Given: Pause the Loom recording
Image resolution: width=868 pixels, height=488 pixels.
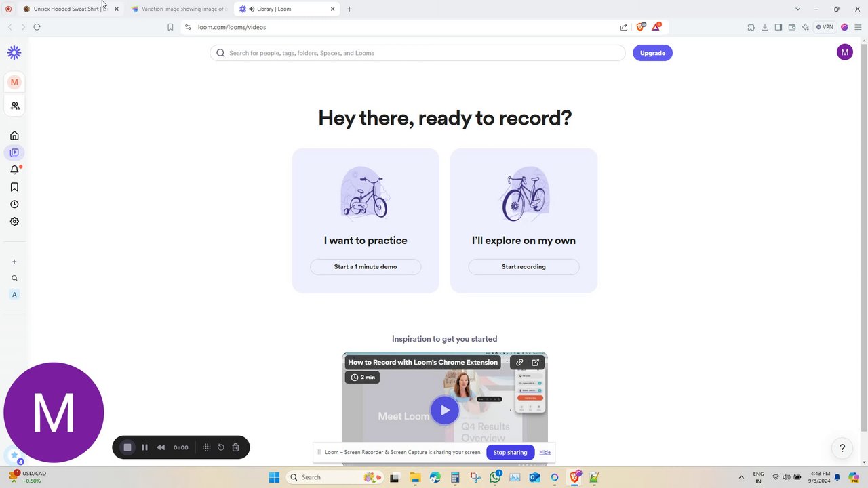Looking at the screenshot, I should [144, 447].
